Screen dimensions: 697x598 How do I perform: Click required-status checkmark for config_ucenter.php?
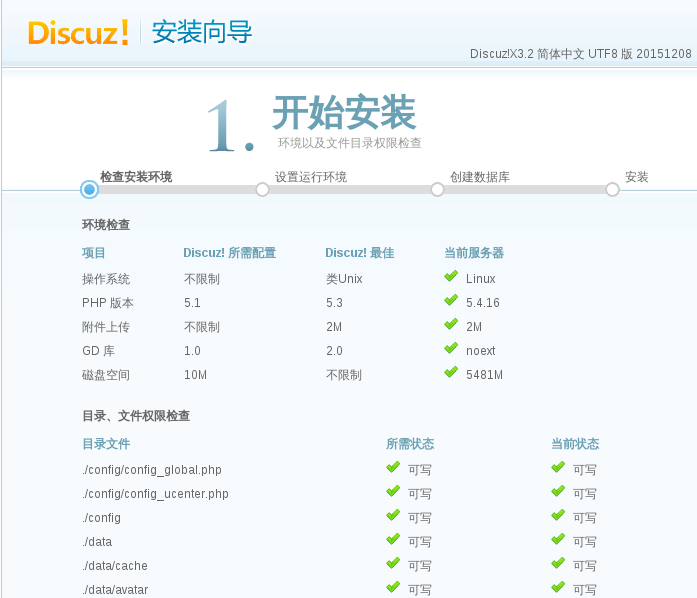pyautogui.click(x=393, y=492)
